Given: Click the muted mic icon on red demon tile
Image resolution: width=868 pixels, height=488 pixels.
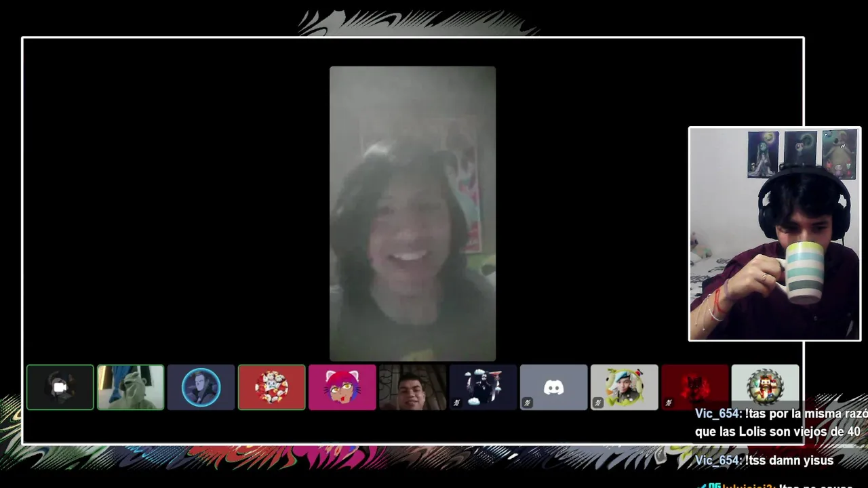Looking at the screenshot, I should pyautogui.click(x=669, y=403).
